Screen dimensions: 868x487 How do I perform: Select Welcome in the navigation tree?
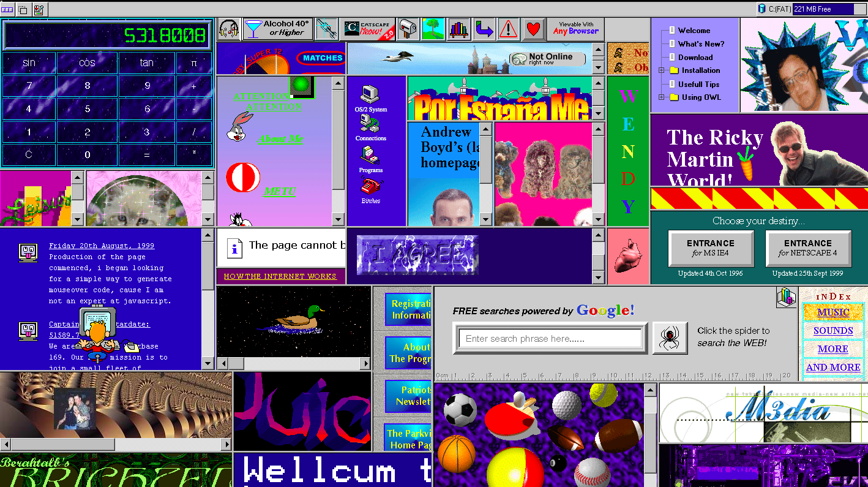(x=694, y=31)
